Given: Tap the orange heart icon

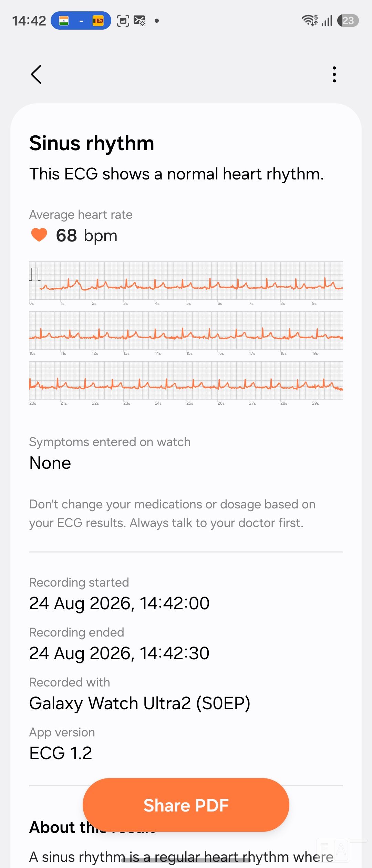Looking at the screenshot, I should [39, 235].
